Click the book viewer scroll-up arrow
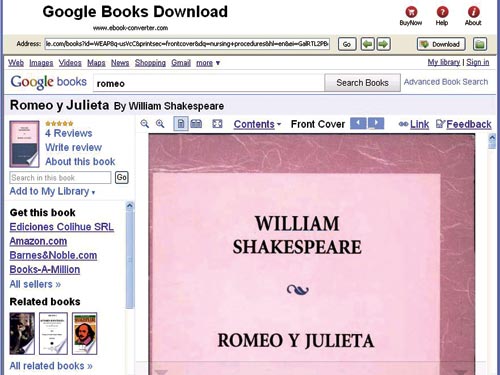The image size is (500, 375). click(x=492, y=138)
